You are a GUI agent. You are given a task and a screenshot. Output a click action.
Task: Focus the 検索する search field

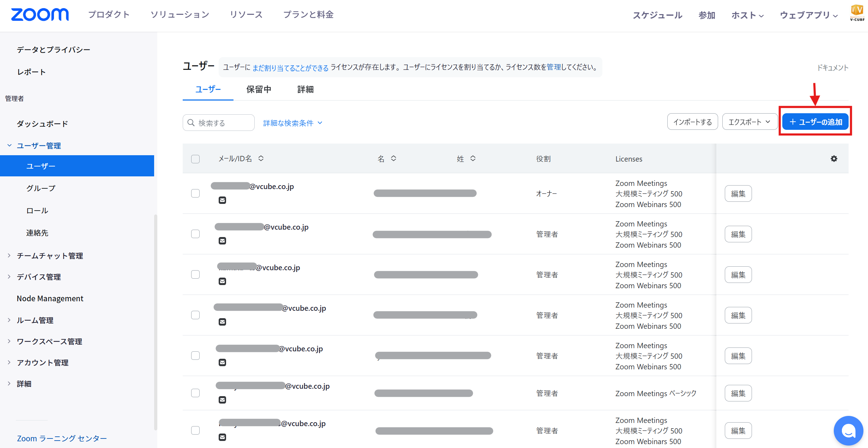(x=219, y=122)
